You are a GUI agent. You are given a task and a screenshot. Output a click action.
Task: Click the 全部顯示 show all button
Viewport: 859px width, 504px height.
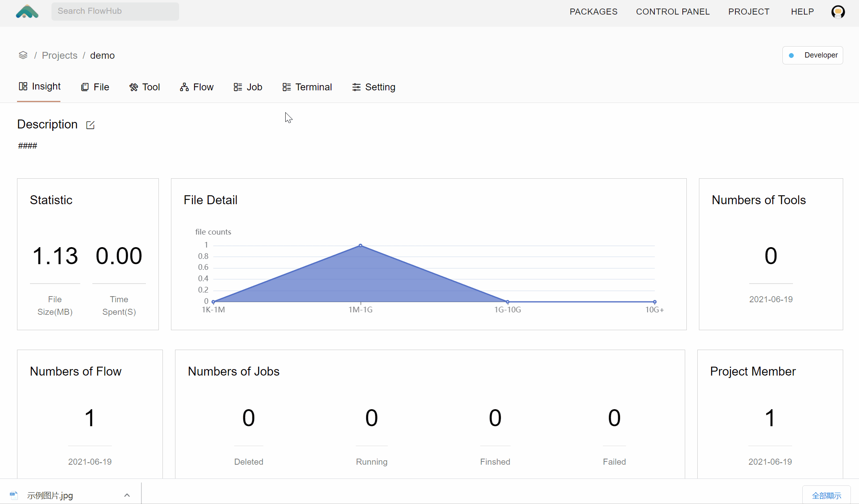tap(827, 495)
